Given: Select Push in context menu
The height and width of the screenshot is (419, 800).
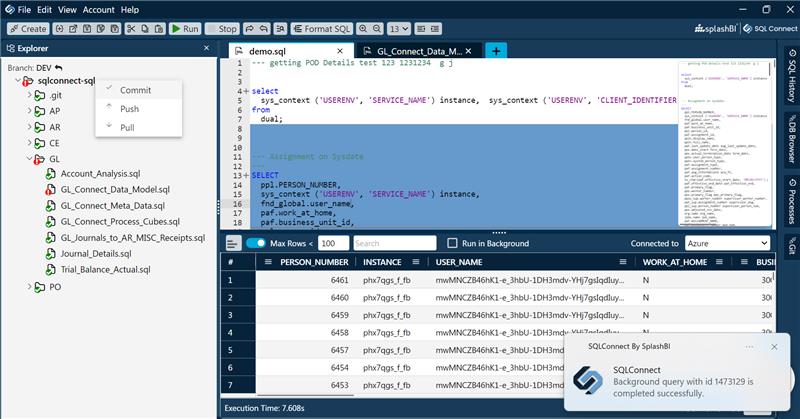Looking at the screenshot, I should [138, 109].
